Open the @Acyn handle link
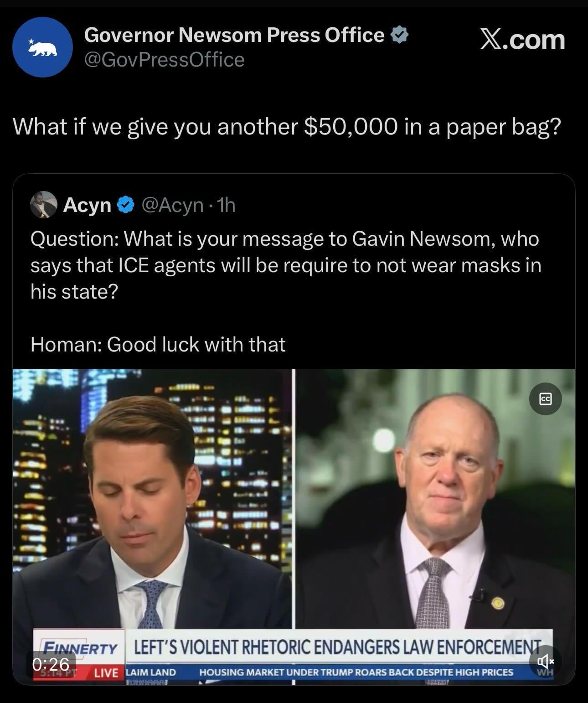This screenshot has height=703, width=588. tap(172, 205)
